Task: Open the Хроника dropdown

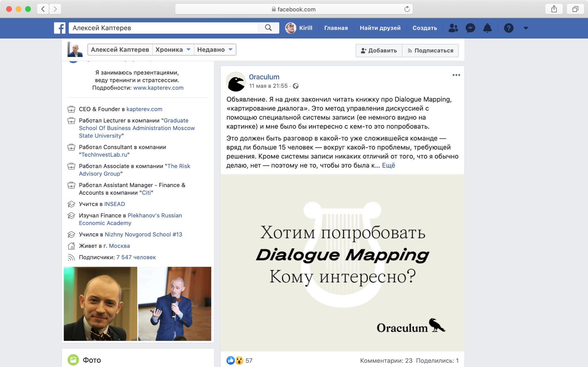Action: pyautogui.click(x=173, y=50)
